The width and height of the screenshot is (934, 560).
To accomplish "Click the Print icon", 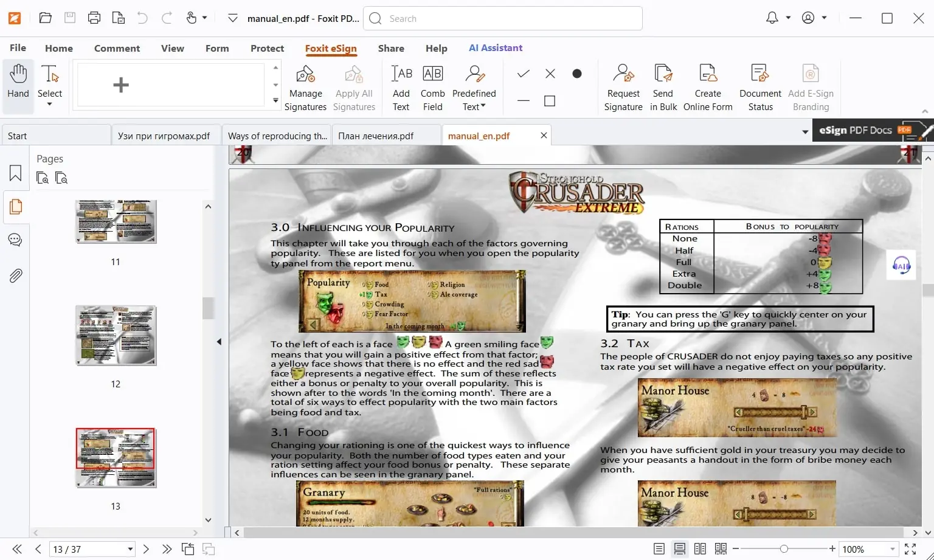I will tap(94, 18).
